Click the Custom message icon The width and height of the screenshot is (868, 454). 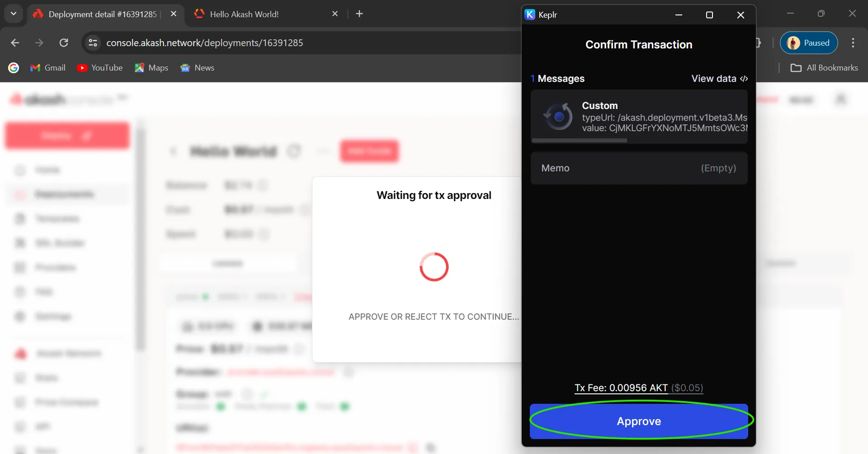pyautogui.click(x=558, y=117)
